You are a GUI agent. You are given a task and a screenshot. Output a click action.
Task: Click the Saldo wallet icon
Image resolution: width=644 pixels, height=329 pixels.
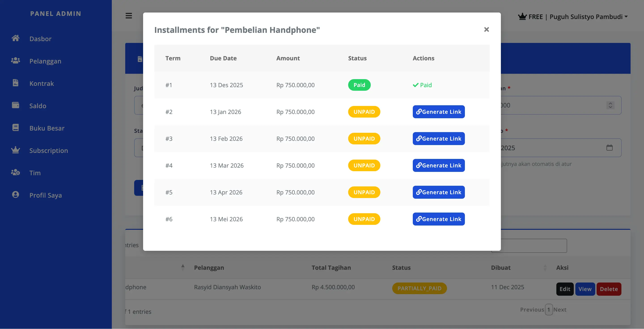coord(16,105)
